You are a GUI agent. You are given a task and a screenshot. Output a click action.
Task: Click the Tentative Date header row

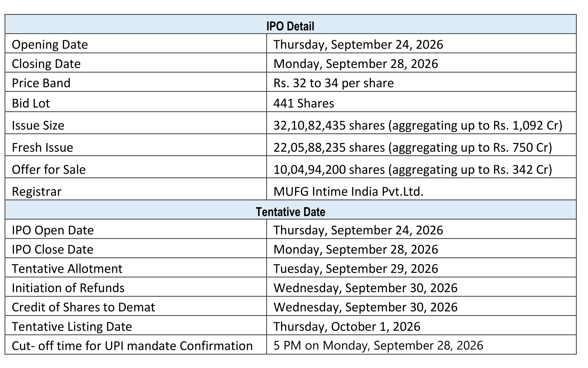pyautogui.click(x=290, y=210)
